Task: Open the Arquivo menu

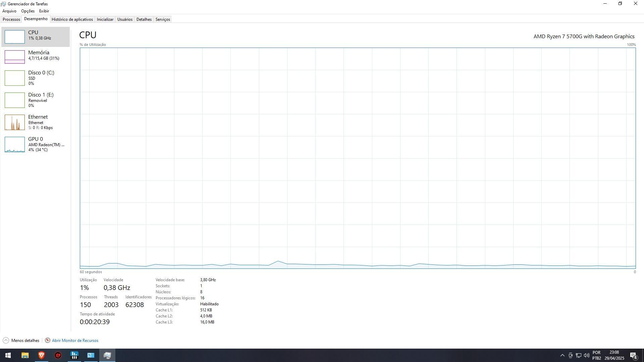Action: [x=9, y=11]
